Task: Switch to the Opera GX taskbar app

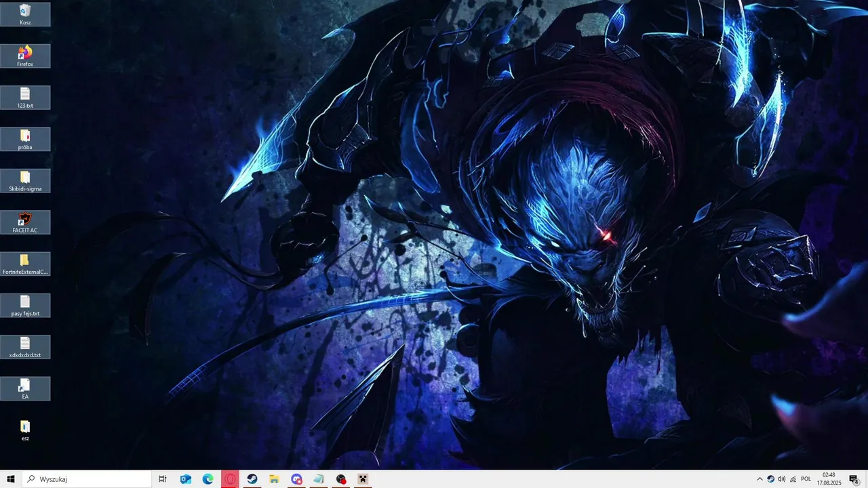Action: (x=231, y=479)
